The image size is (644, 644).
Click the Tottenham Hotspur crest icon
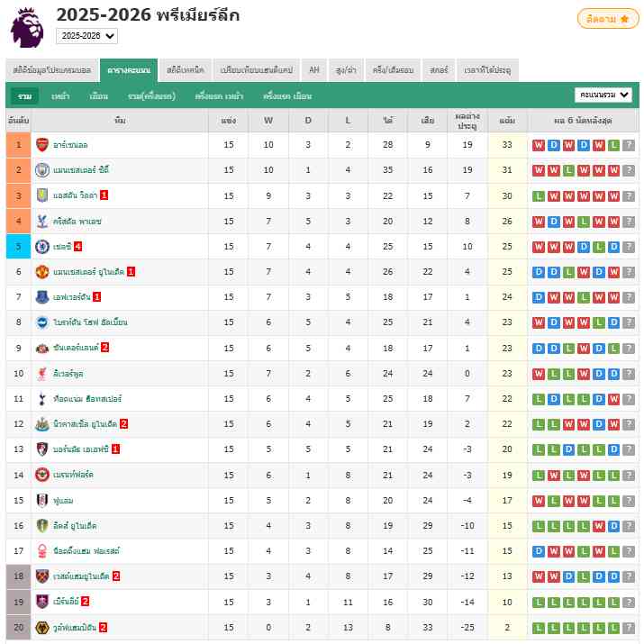(x=42, y=398)
